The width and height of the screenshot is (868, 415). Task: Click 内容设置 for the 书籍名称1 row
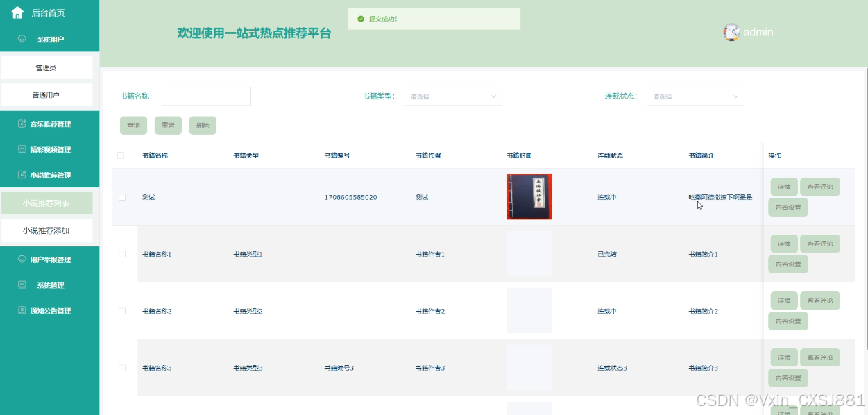point(788,264)
